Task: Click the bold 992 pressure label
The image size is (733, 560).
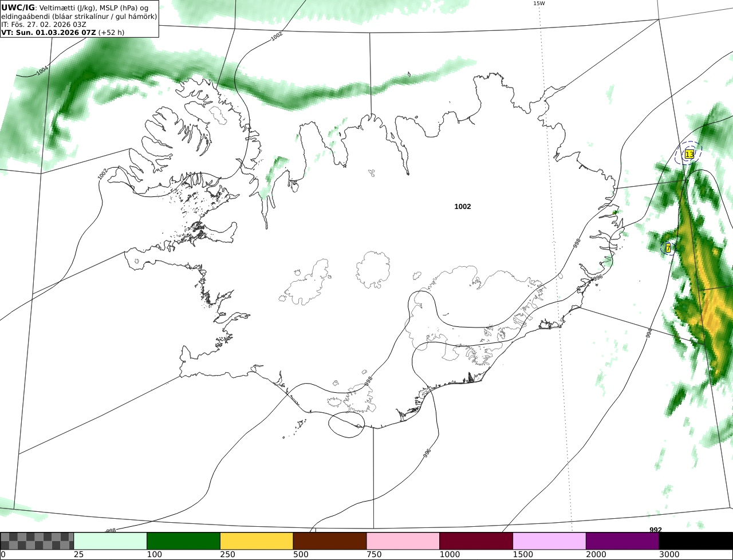Action: coord(656,530)
